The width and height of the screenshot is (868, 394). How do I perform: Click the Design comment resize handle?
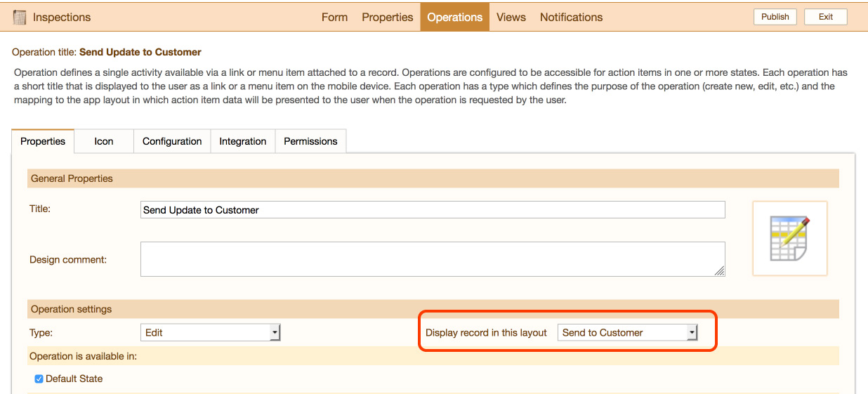(x=720, y=271)
